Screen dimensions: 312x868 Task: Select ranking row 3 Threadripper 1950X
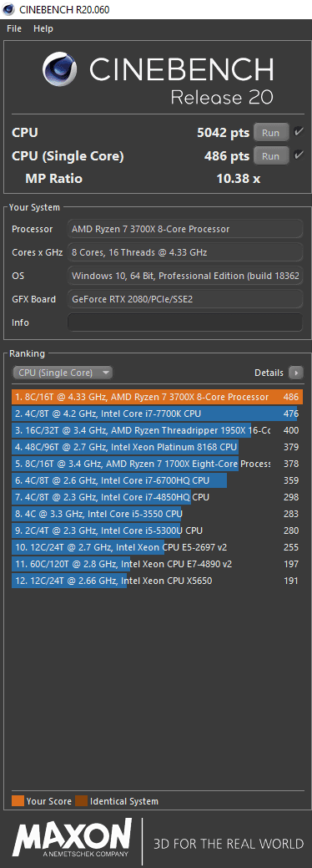click(157, 430)
